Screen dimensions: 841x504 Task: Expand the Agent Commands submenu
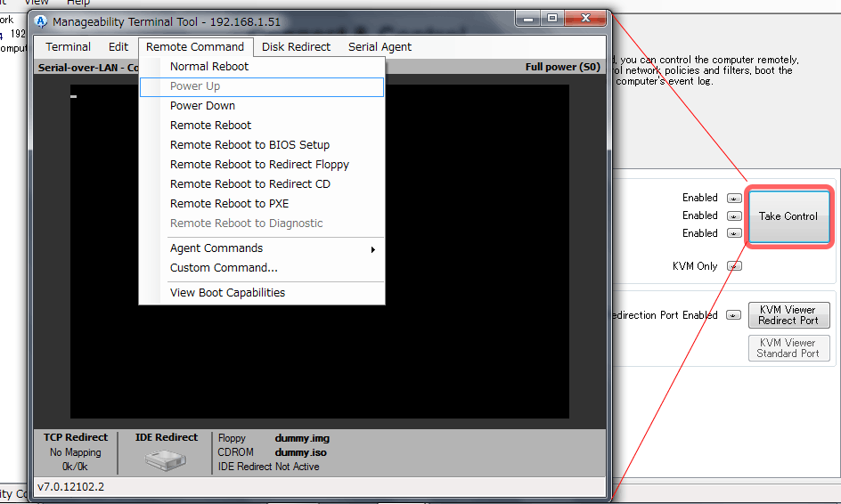click(x=262, y=248)
